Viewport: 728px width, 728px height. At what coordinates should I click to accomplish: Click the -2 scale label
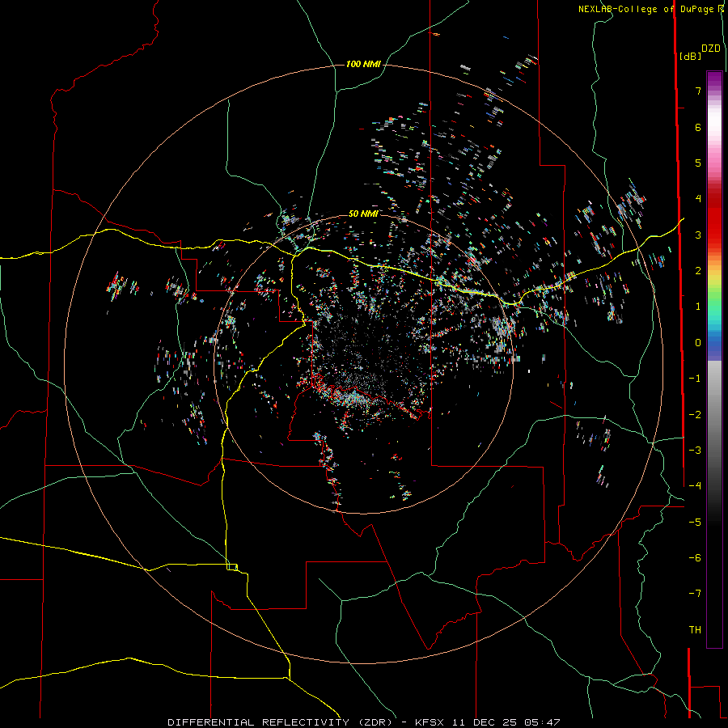[695, 415]
